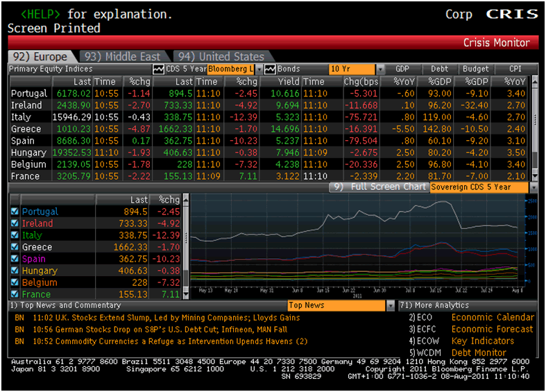The height and width of the screenshot is (392, 546).
Task: Click the Crisis Monitor title bar
Action: 273,42
